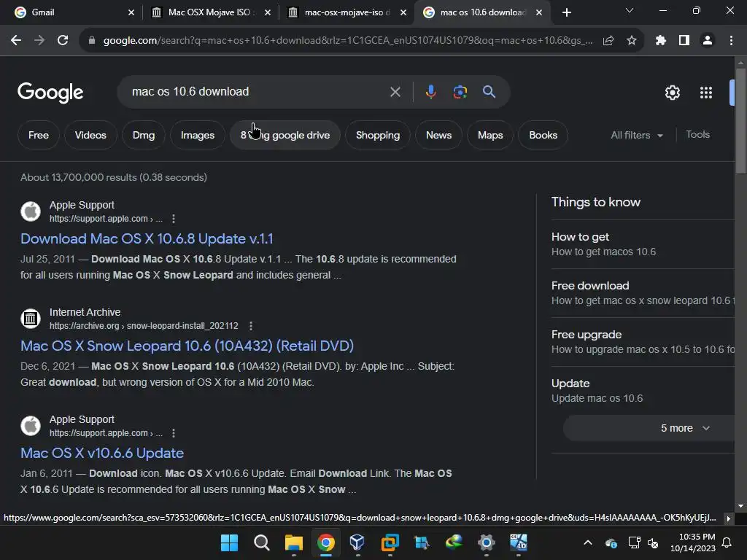Image resolution: width=747 pixels, height=560 pixels.
Task: Filter results by Maps
Action: [x=490, y=135]
